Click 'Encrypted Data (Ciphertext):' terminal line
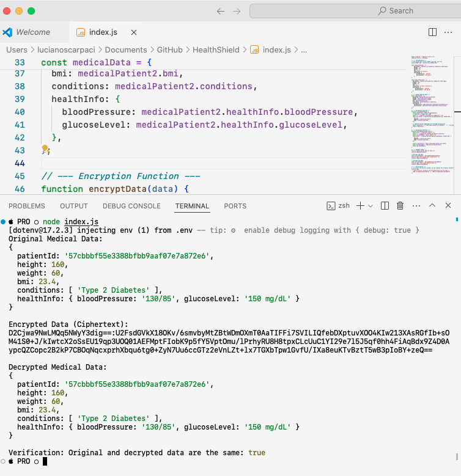Screen dimensions: 461x476 tap(68, 324)
